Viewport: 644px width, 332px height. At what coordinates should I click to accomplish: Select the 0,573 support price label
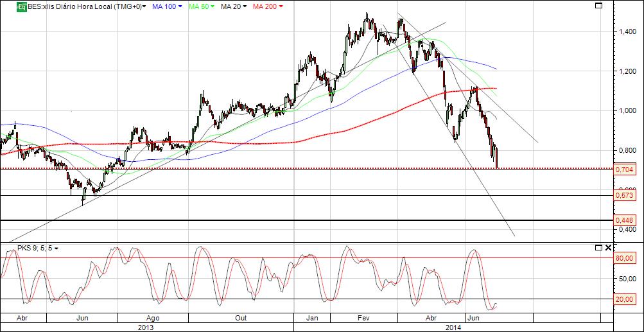pyautogui.click(x=625, y=196)
